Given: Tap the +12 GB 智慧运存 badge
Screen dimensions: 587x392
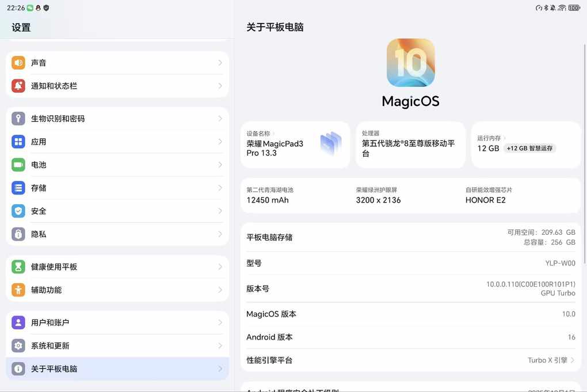Looking at the screenshot, I should tap(529, 149).
